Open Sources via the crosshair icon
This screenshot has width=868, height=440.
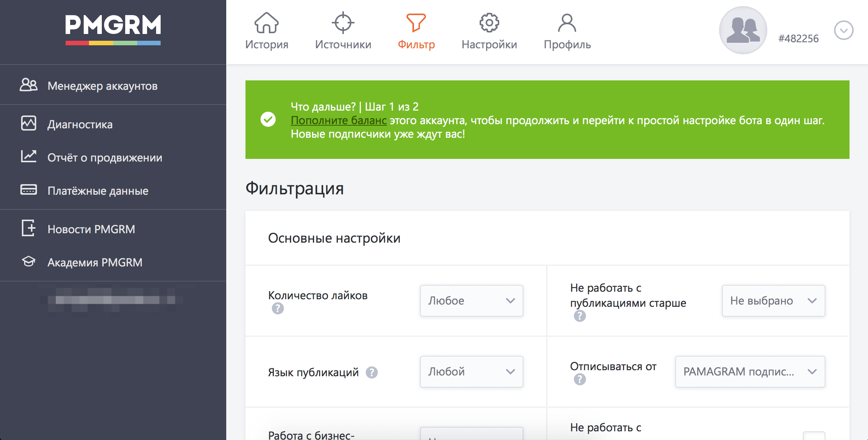tap(343, 23)
